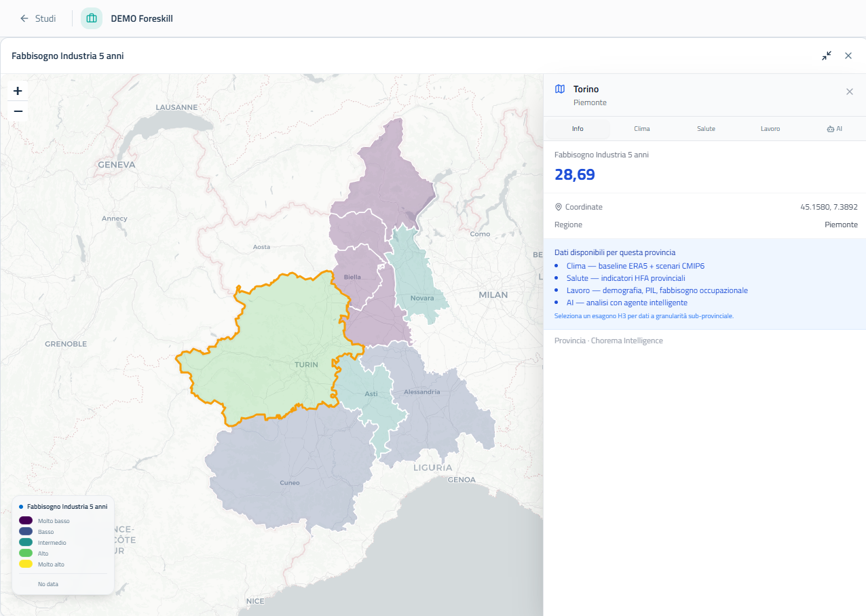Open the Lavoro tab
866x616 pixels.
click(x=770, y=128)
